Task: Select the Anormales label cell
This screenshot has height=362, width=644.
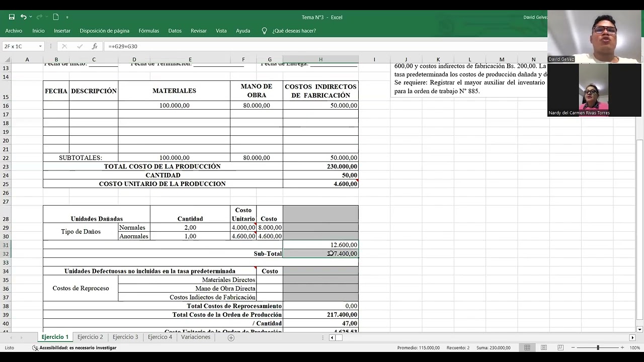Action: pos(134,236)
